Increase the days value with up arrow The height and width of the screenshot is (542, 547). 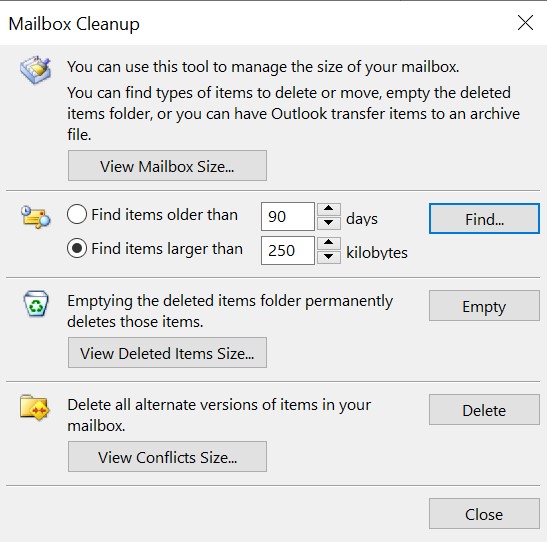(x=328, y=209)
